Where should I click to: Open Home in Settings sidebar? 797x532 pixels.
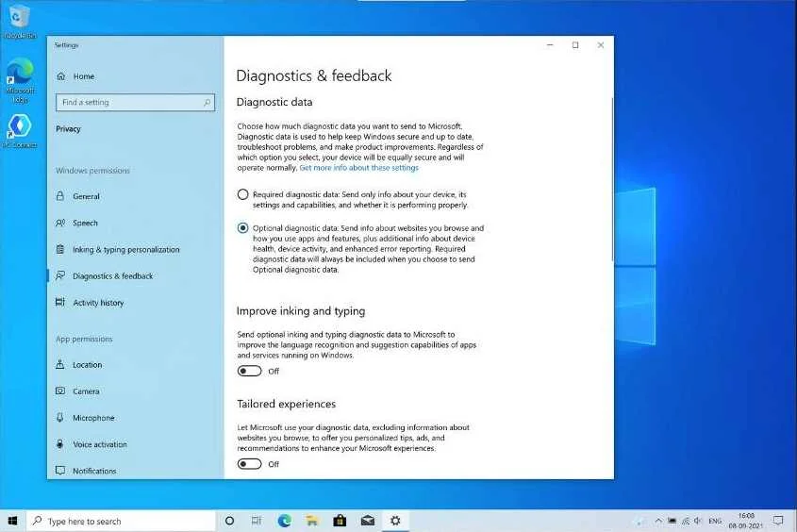(75, 76)
